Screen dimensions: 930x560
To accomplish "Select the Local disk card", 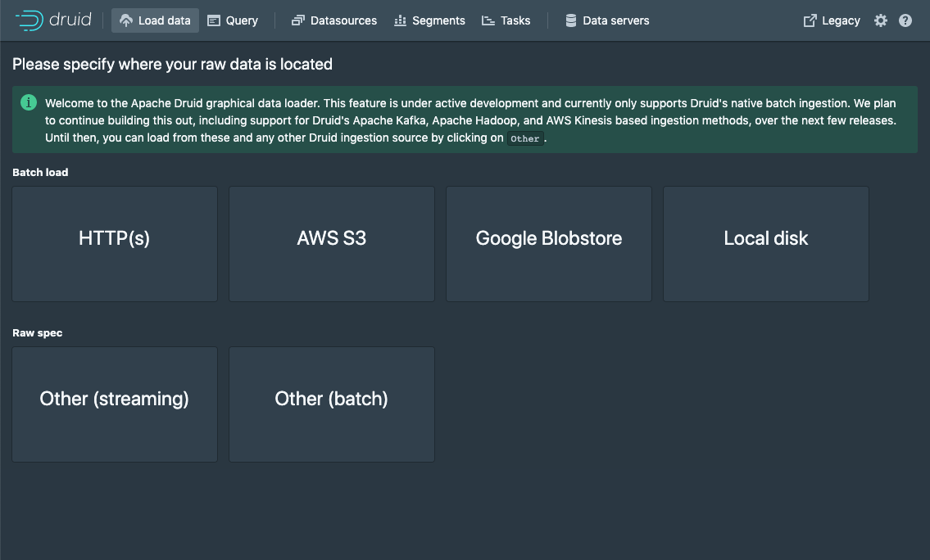I will [x=766, y=243].
